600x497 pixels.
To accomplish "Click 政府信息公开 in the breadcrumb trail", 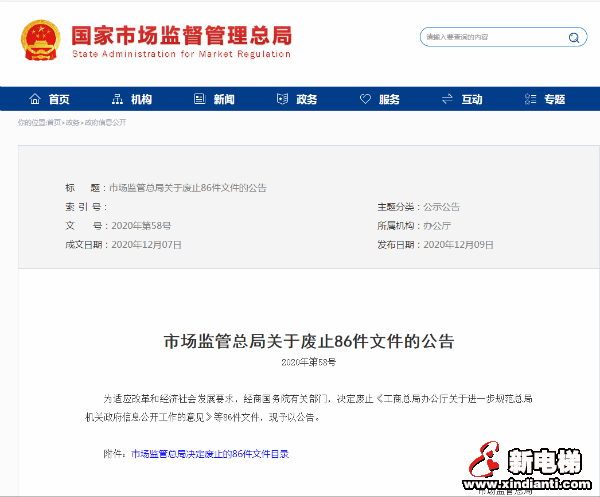I will 105,122.
